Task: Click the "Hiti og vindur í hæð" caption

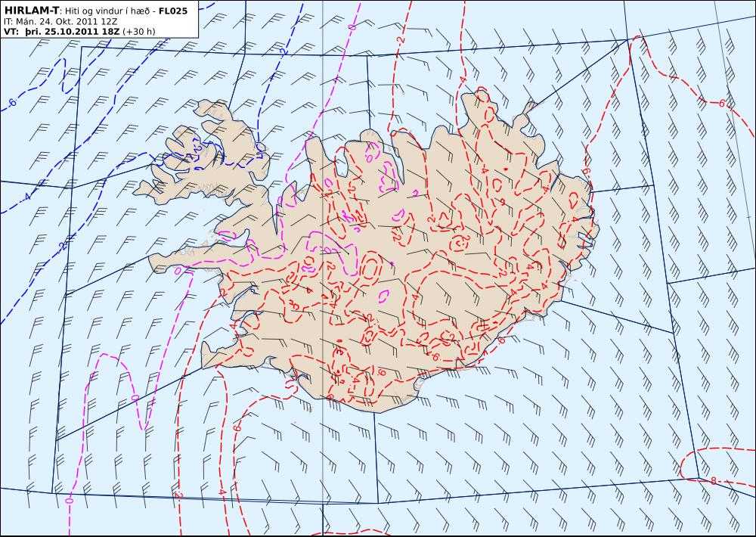Action: [107, 11]
